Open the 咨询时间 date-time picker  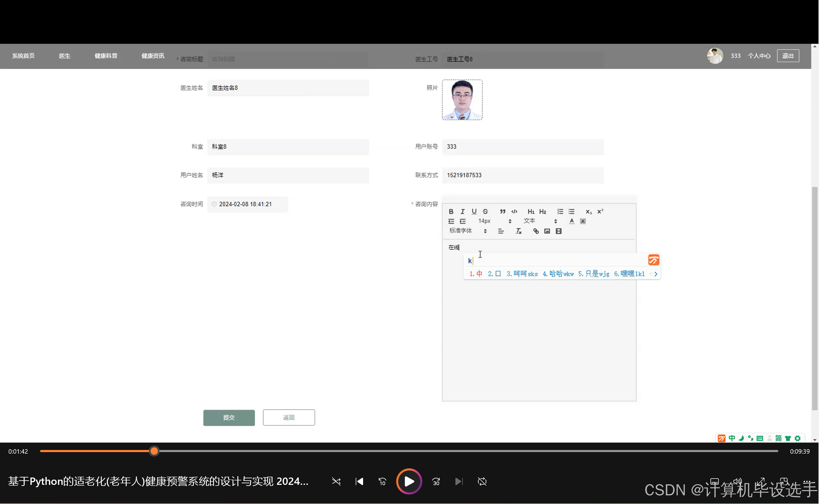[x=247, y=204]
